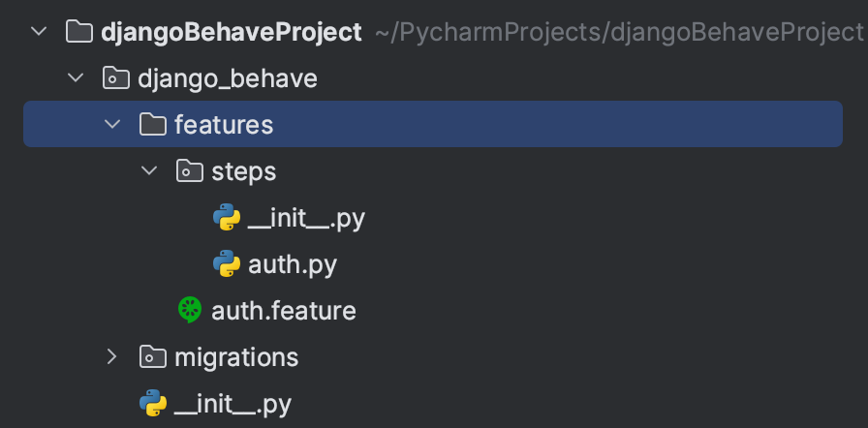868x428 pixels.
Task: Click the package folder icon beside migrations
Action: (153, 356)
